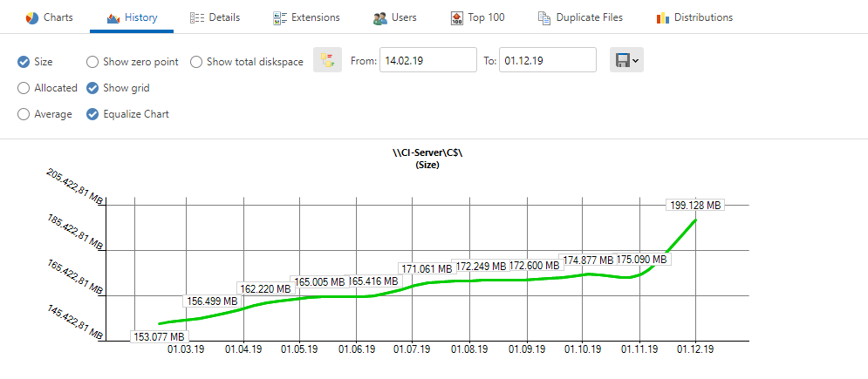Open the save chart dropdown
This screenshot has height=379, width=868.
[626, 60]
